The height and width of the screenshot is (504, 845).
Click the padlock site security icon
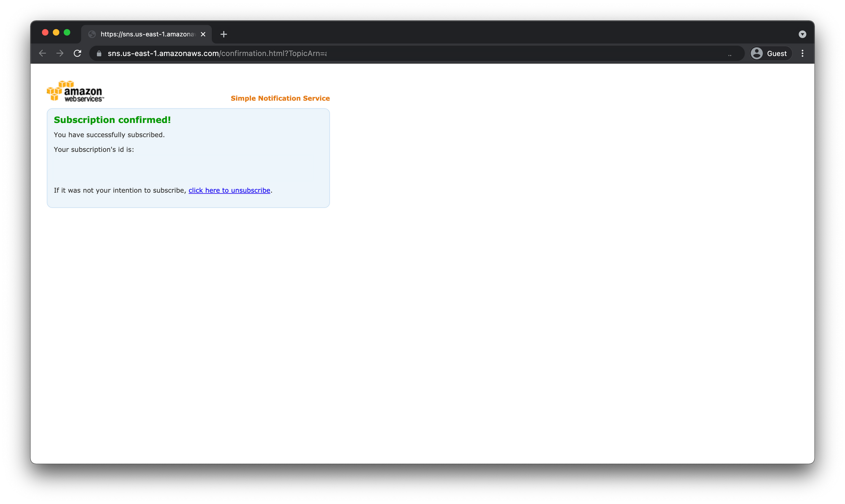[99, 54]
